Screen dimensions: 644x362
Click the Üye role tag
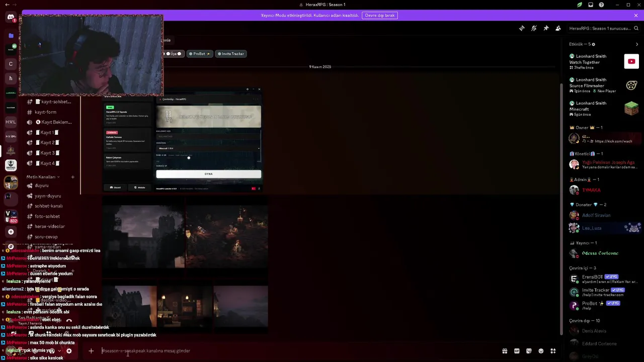point(174,54)
